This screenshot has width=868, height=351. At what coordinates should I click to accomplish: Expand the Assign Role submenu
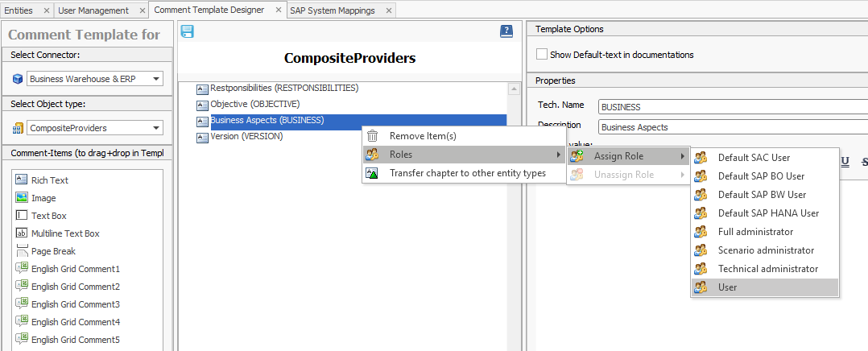628,155
